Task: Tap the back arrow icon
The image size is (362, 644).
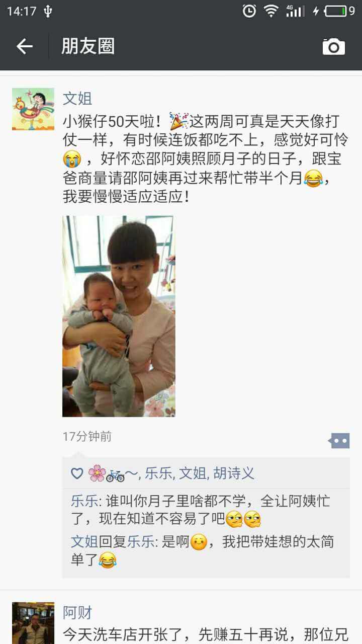Action: (x=24, y=47)
